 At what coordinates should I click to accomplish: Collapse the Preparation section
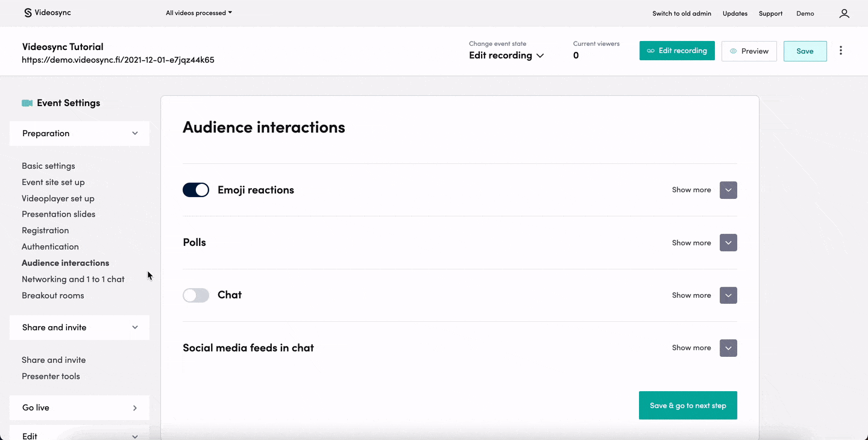point(135,133)
